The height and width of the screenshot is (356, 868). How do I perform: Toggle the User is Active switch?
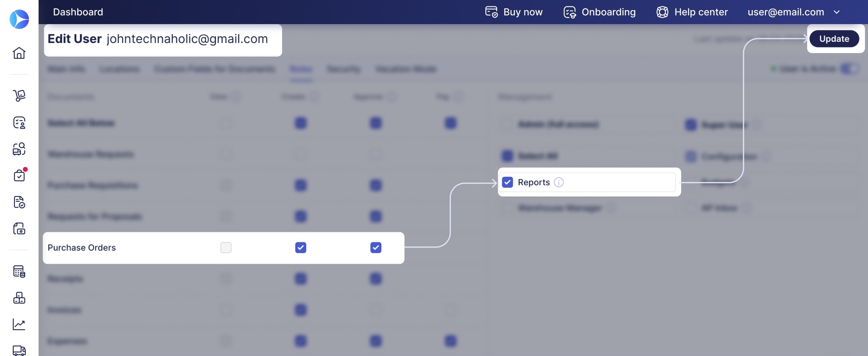pos(850,69)
